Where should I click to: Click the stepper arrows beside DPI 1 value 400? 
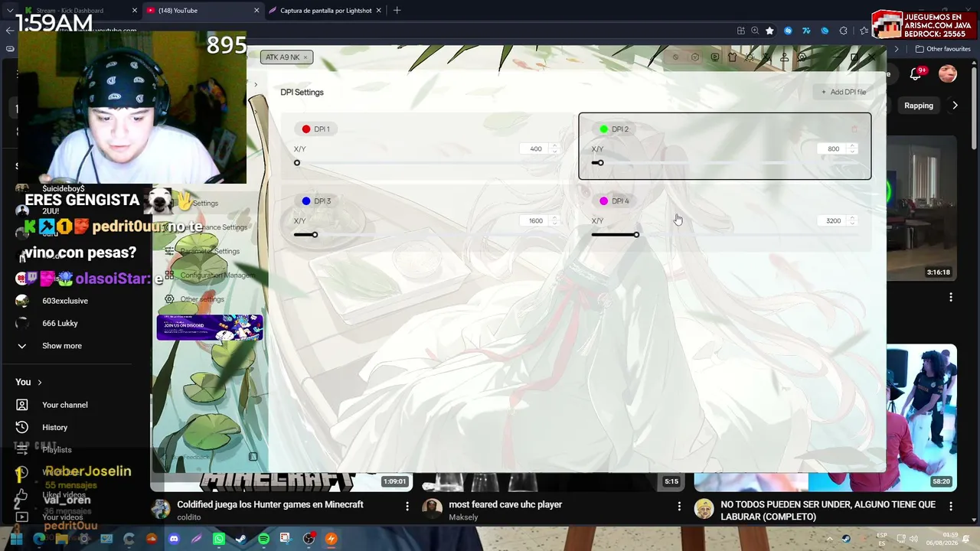click(554, 149)
